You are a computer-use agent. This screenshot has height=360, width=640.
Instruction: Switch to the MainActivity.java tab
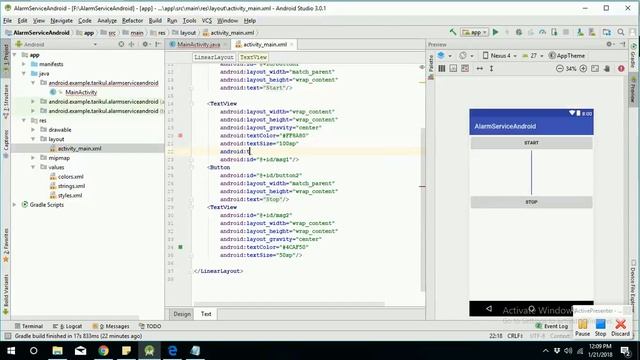click(x=198, y=44)
